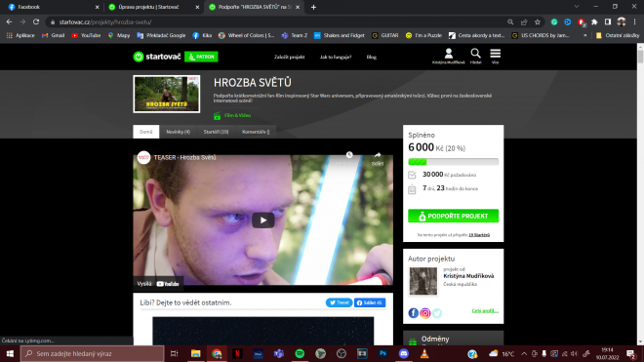The image size is (644, 362).
Task: Open Překladač Google bookmark
Action: (161, 35)
